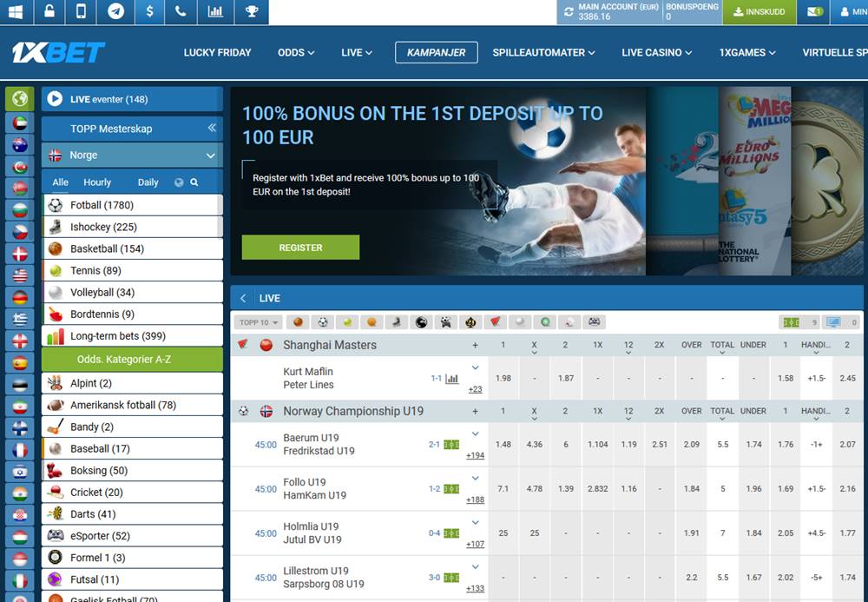Open pitch view for Baerum U19 match
The height and width of the screenshot is (602, 868).
[451, 445]
